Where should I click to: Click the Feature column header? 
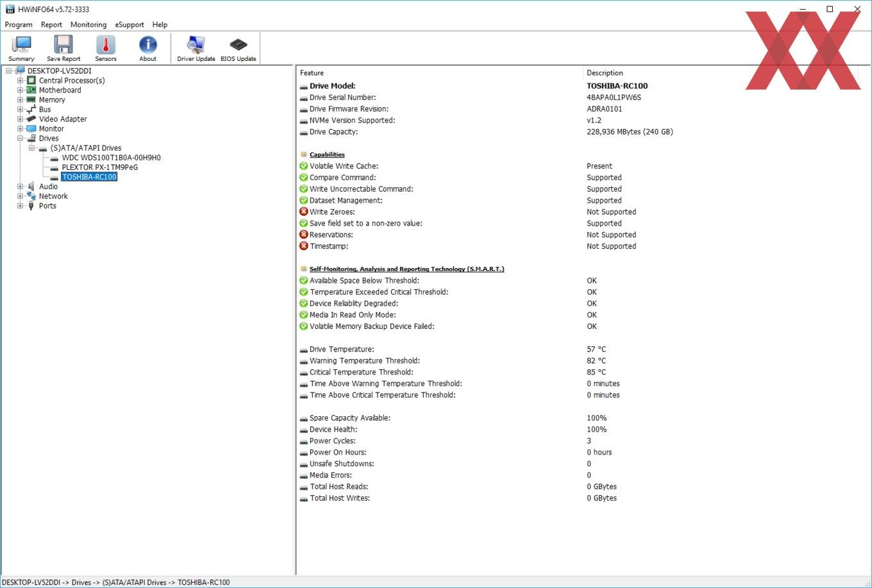(x=440, y=73)
